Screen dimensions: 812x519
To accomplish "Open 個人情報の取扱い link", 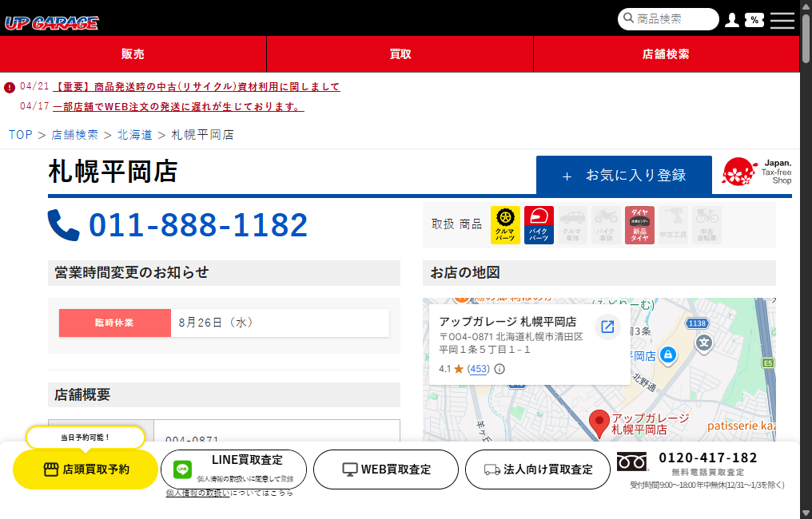I will [198, 493].
